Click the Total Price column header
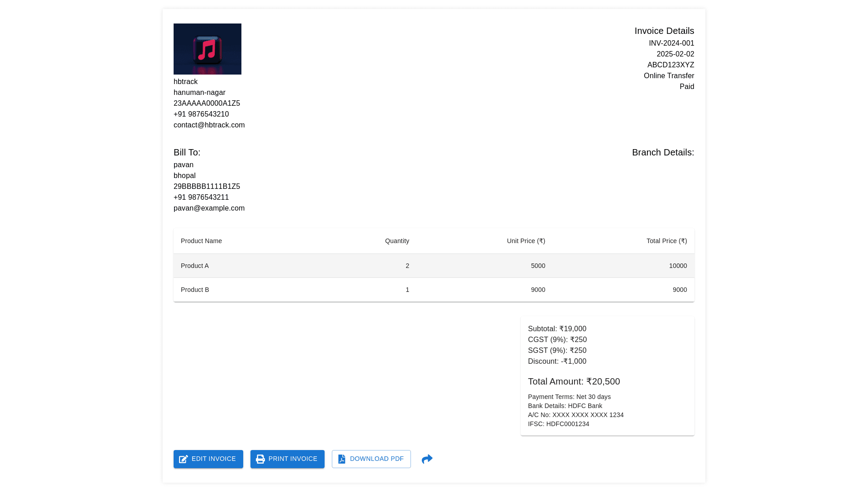Viewport: 868px width, 488px height. [x=666, y=241]
